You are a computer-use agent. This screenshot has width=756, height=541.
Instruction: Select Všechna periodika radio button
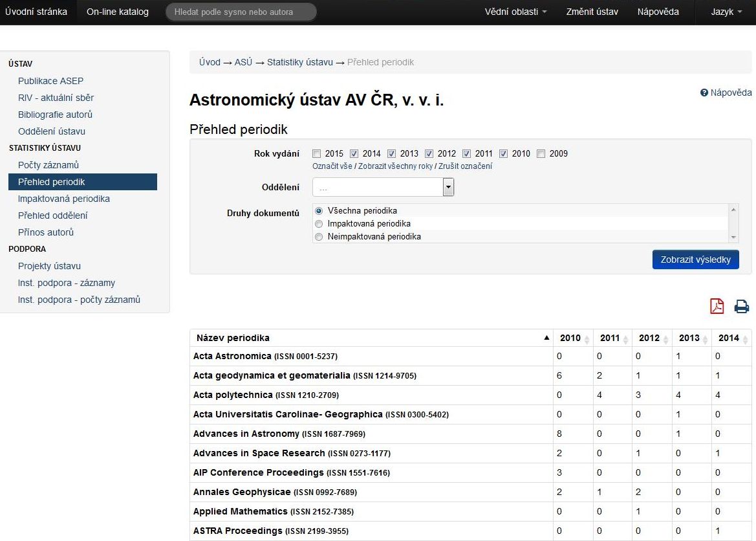(x=319, y=211)
